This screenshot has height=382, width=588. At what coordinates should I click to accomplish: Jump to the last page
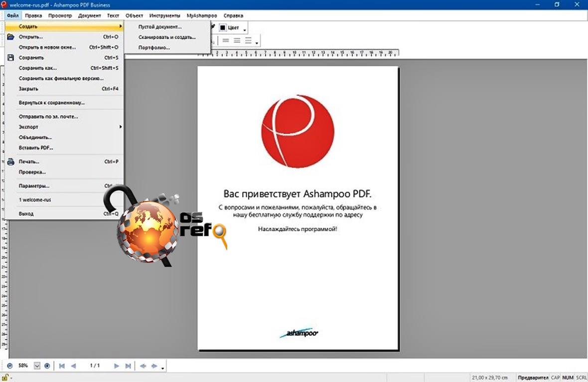tap(128, 366)
